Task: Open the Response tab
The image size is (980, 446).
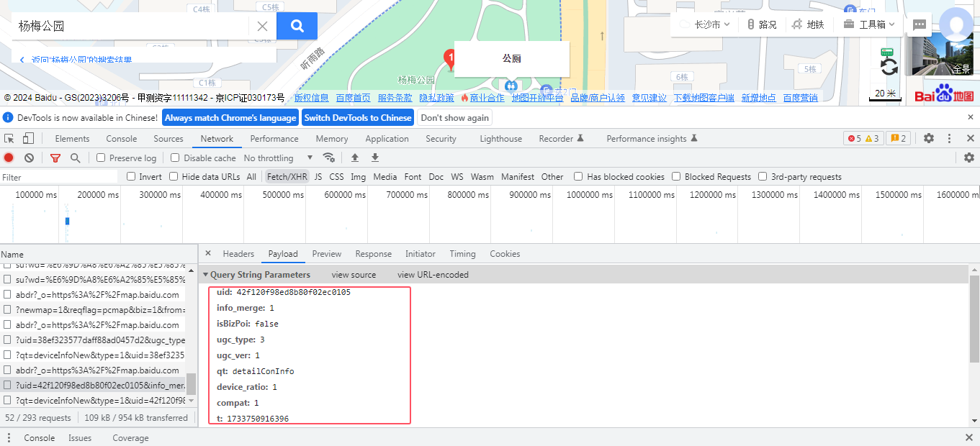Action: [374, 254]
